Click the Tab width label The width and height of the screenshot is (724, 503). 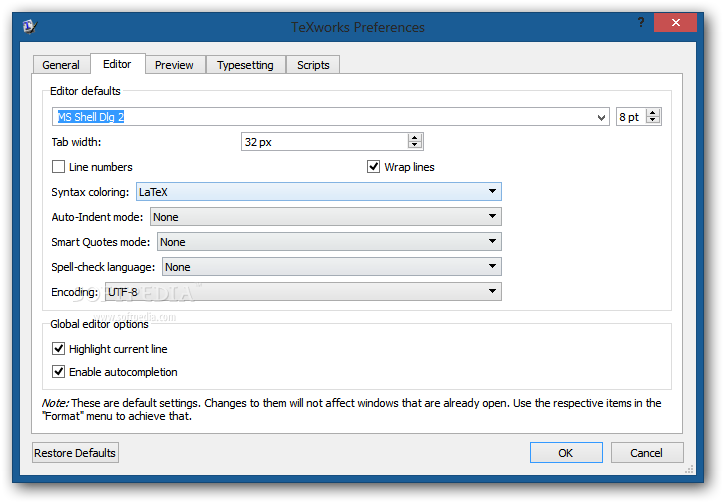(x=76, y=142)
